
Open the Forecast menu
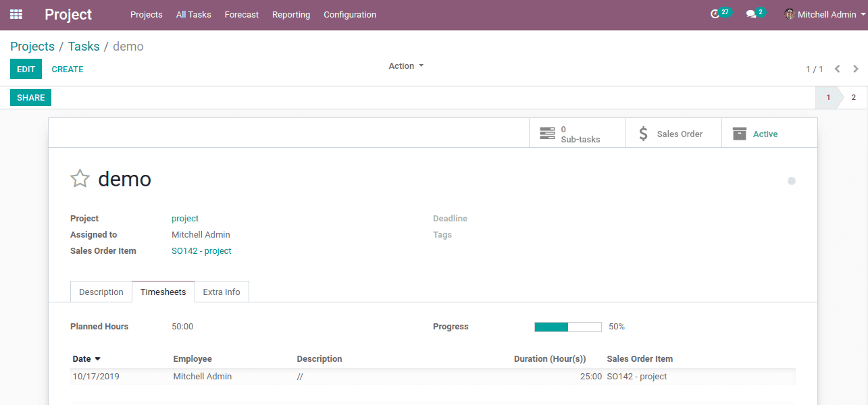pyautogui.click(x=242, y=14)
